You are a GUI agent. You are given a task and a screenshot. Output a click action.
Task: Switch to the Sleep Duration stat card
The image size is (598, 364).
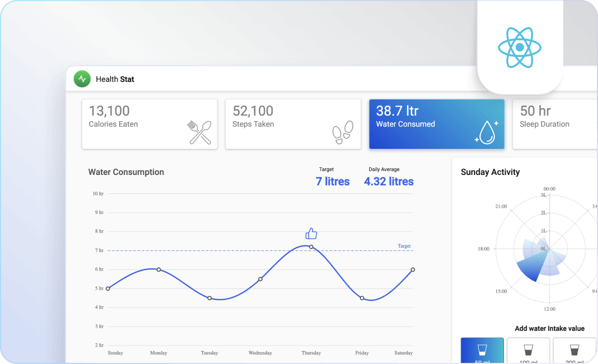(x=555, y=124)
